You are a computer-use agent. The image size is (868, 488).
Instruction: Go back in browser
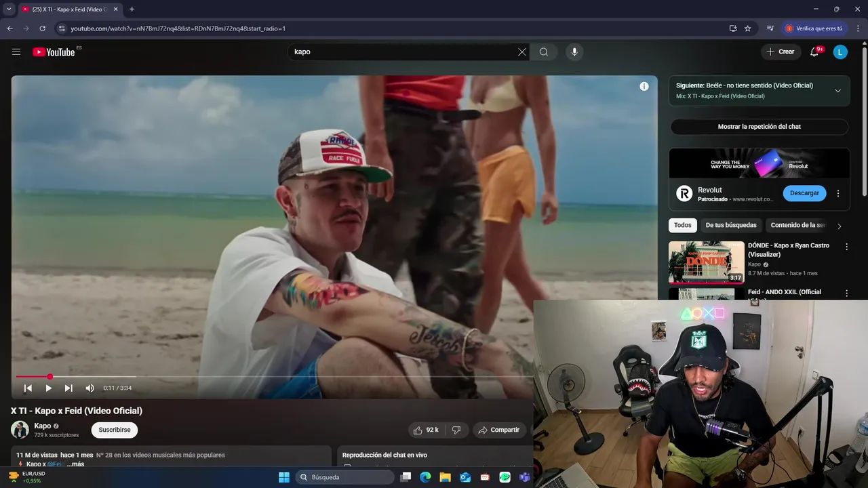(9, 28)
